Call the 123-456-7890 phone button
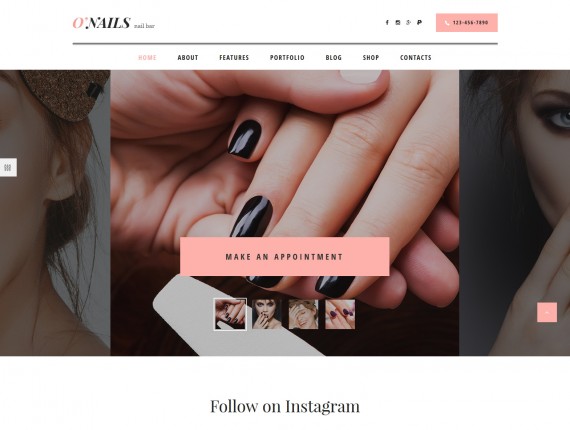The width and height of the screenshot is (570, 430). click(x=467, y=23)
